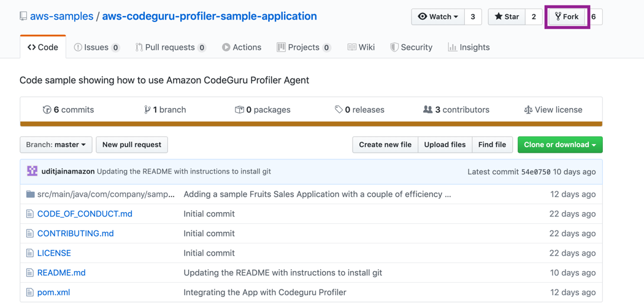
Task: Open the README.md file
Action: point(61,273)
